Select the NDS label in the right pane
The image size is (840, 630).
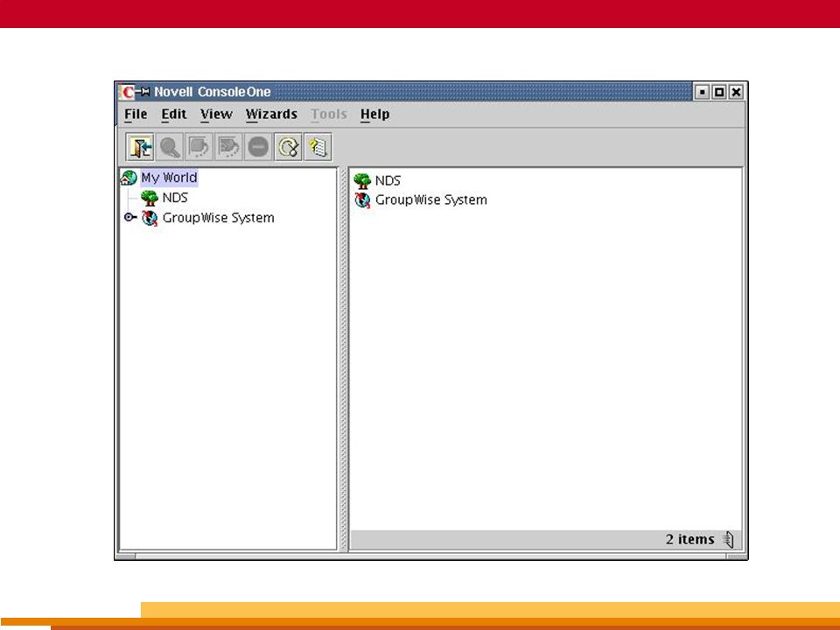point(388,180)
